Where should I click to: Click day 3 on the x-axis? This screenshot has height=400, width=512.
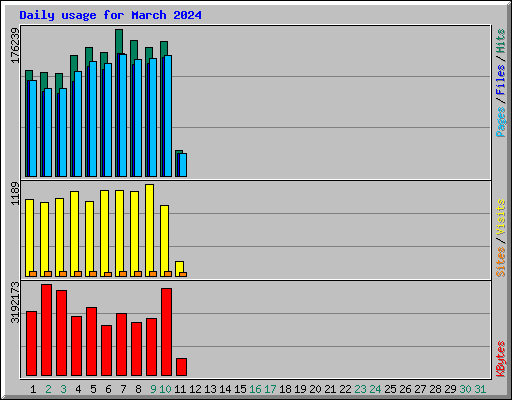pos(63,389)
